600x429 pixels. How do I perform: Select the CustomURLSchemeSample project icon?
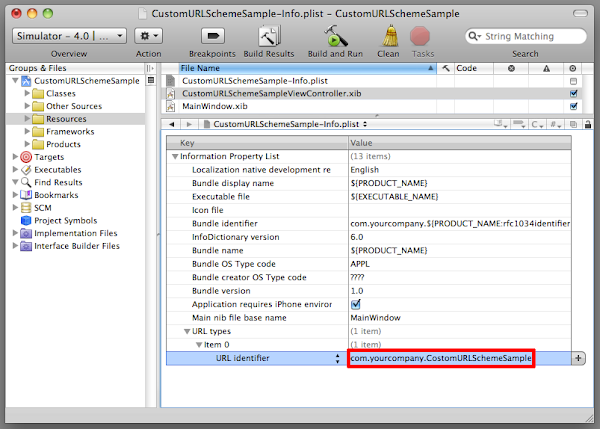pyautogui.click(x=26, y=81)
